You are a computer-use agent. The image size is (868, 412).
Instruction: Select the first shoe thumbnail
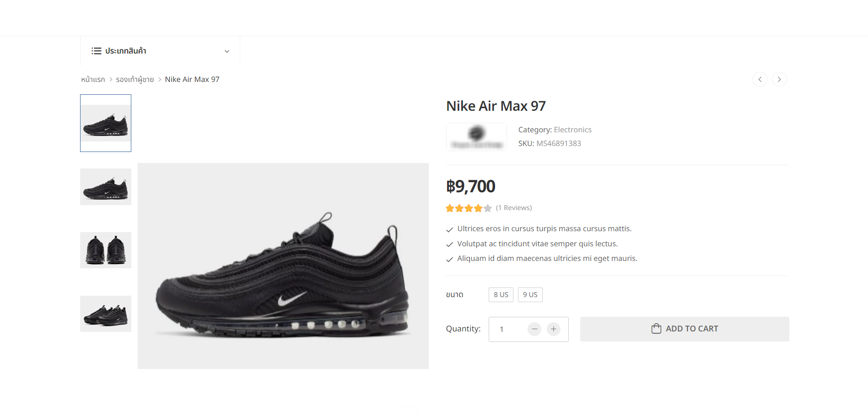pos(106,123)
